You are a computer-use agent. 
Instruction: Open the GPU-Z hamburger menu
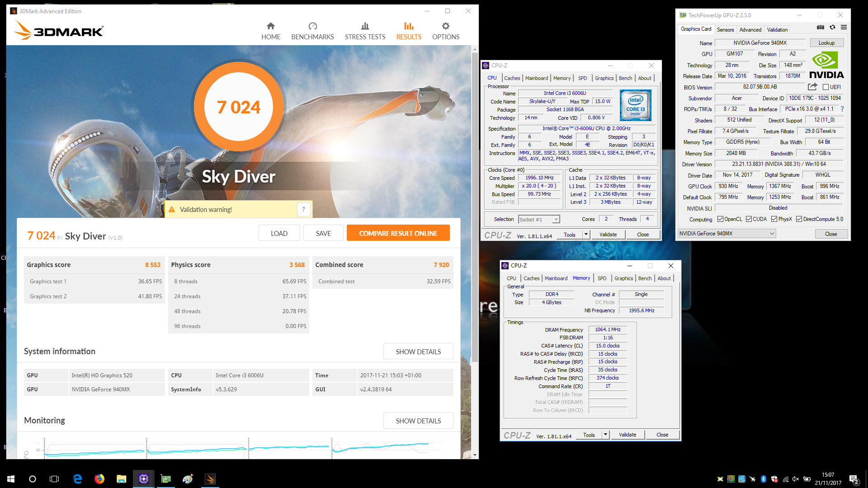pyautogui.click(x=844, y=28)
